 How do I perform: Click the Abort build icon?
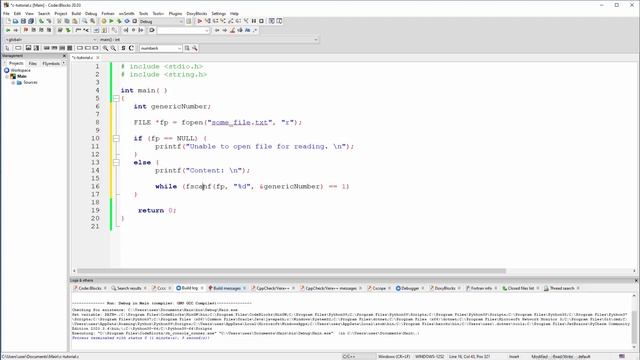pos(134,21)
